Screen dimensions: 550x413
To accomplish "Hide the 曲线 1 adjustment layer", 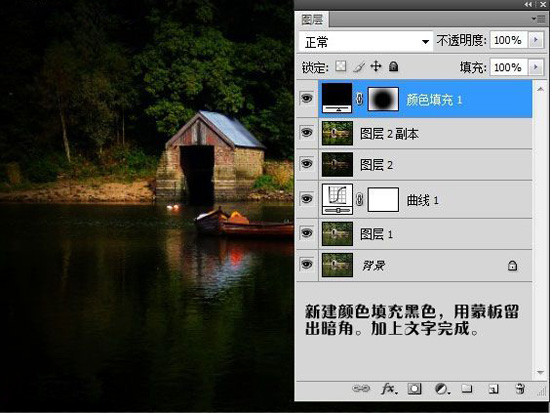I will pos(307,199).
